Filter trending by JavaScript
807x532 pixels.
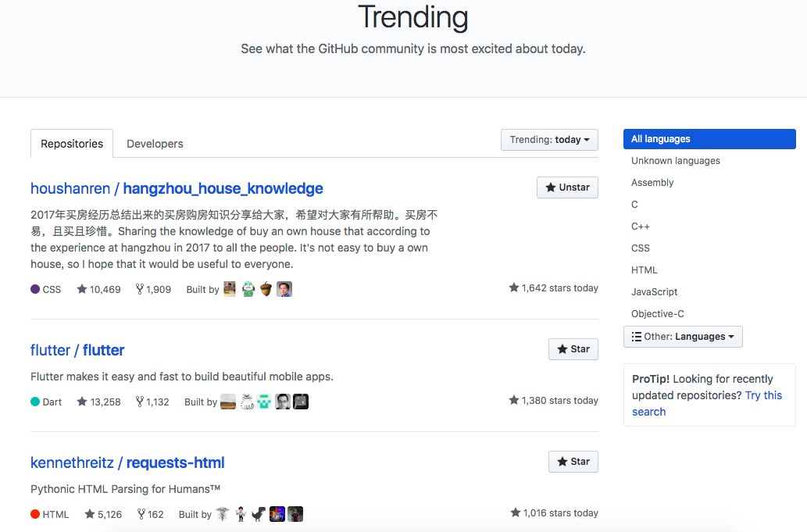[x=654, y=291]
